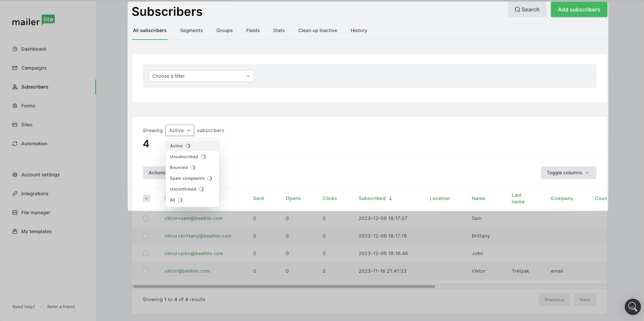Image resolution: width=644 pixels, height=321 pixels.
Task: Open the Choose a filter dropdown
Action: tap(201, 76)
